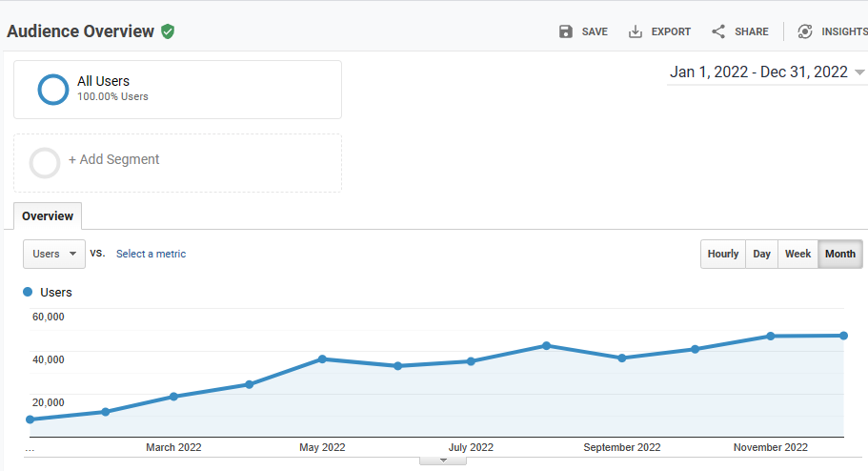Select the Overview tab

click(48, 216)
